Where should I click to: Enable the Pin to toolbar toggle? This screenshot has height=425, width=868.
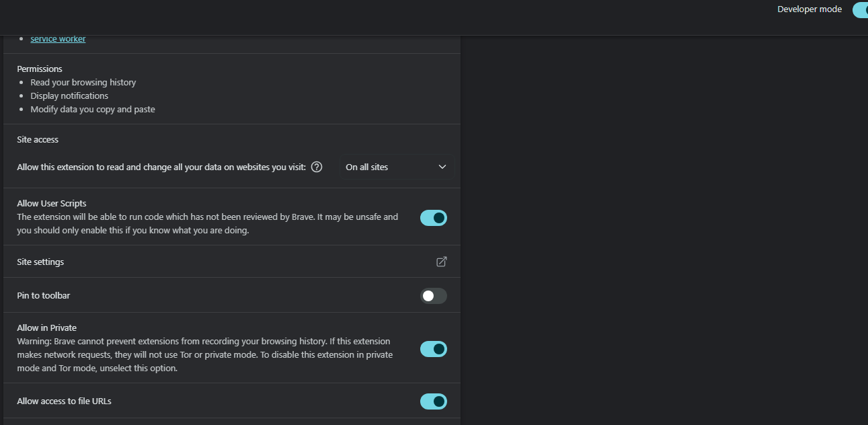[434, 296]
